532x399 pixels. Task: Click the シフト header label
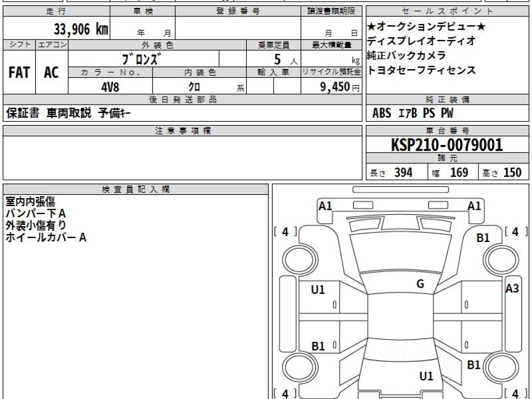[x=19, y=45]
